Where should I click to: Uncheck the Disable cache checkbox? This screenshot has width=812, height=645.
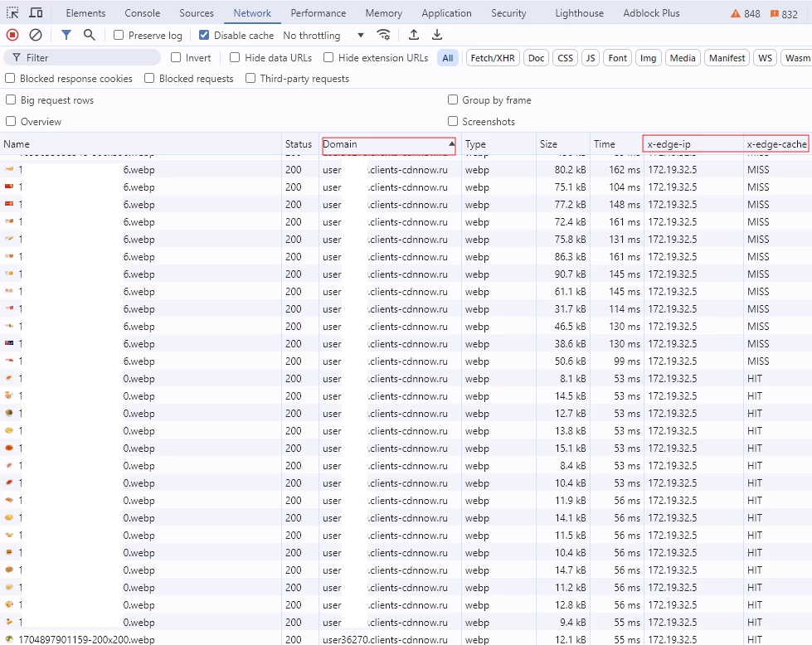204,36
